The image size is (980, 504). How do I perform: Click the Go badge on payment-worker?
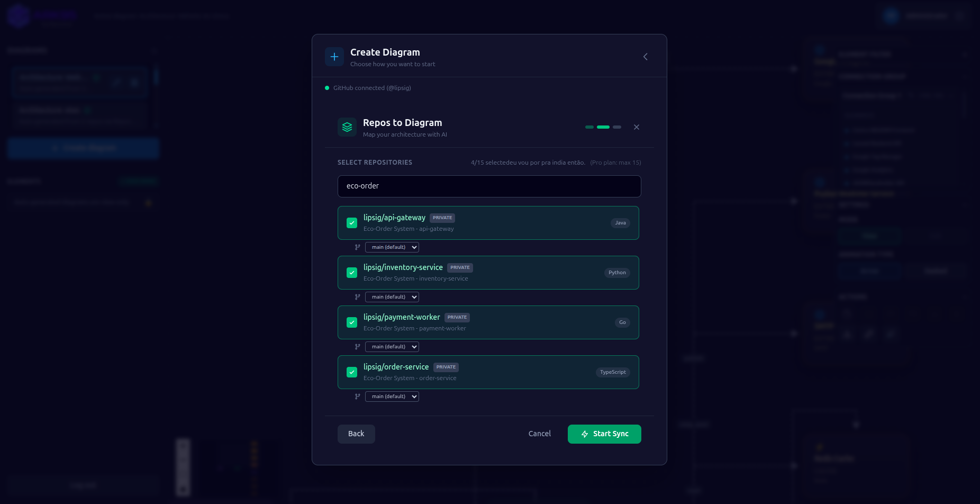[622, 322]
